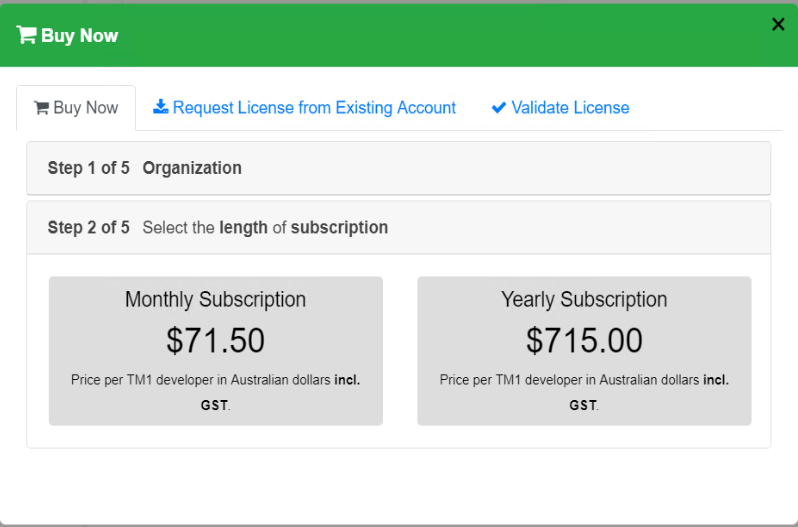Collapse Step 2 of 5 subscription length section
Screen dimensions: 798x527
point(398,227)
